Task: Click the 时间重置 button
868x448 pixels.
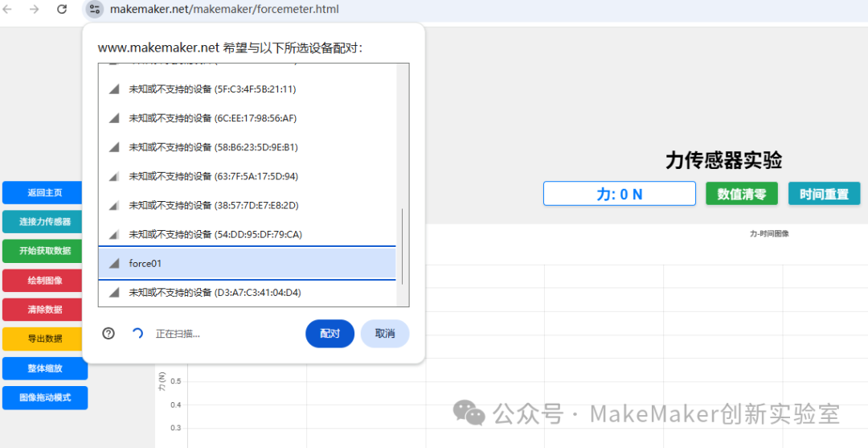Action: tap(825, 194)
